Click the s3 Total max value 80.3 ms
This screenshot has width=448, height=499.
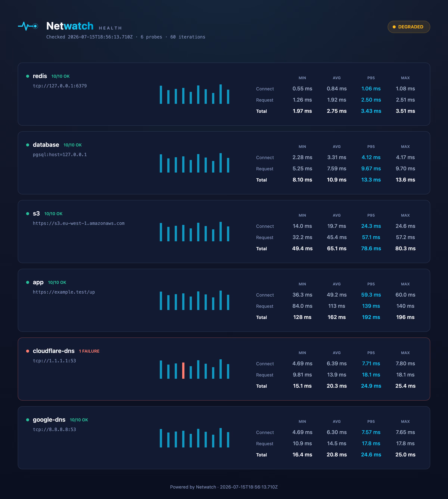coord(405,249)
